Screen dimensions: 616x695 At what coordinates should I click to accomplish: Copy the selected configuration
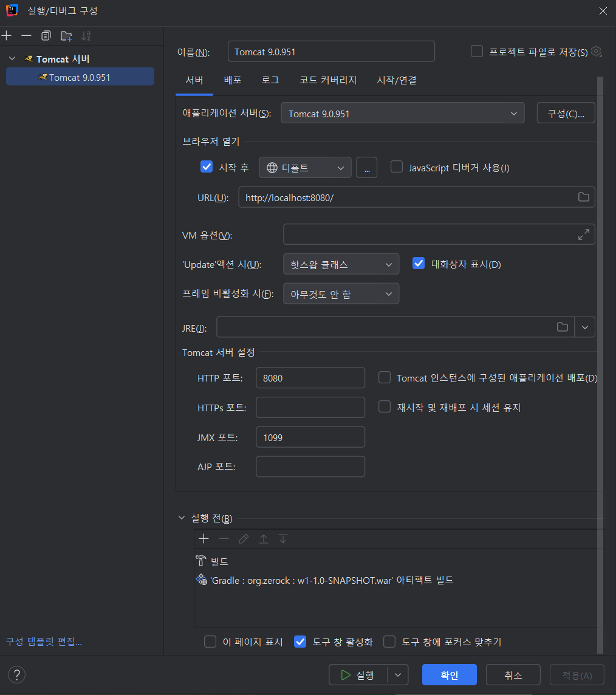click(x=46, y=36)
